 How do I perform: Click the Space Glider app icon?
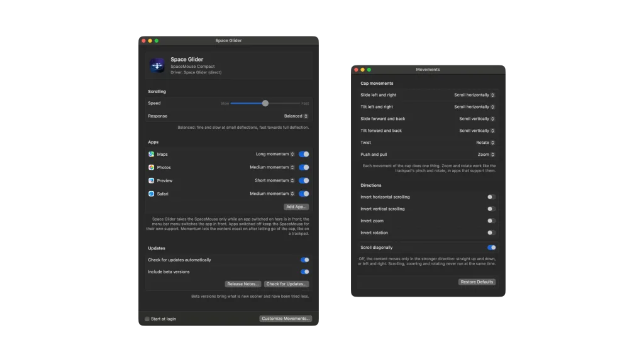coord(157,65)
